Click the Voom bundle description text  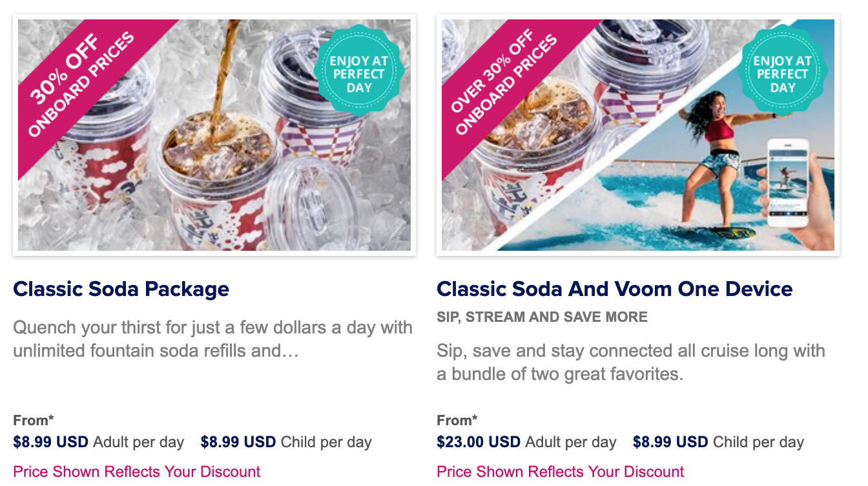631,363
